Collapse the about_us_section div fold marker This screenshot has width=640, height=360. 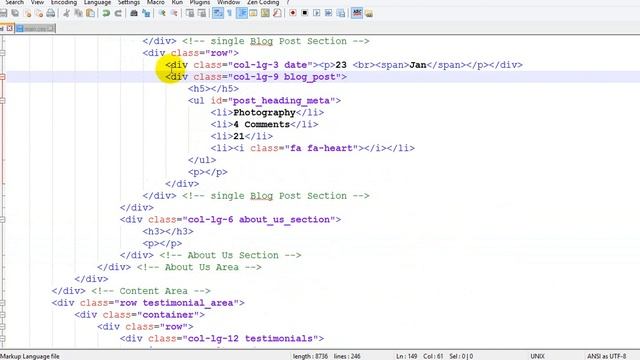(x=2, y=220)
